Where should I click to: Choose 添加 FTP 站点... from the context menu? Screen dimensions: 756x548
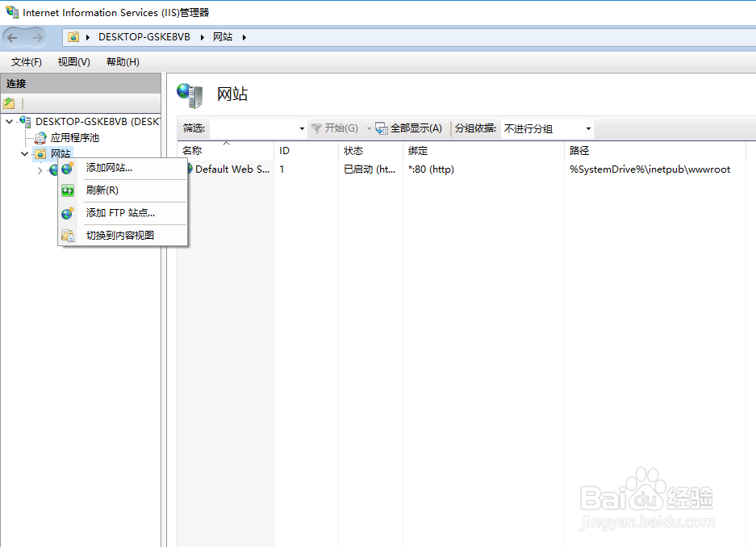click(x=123, y=213)
